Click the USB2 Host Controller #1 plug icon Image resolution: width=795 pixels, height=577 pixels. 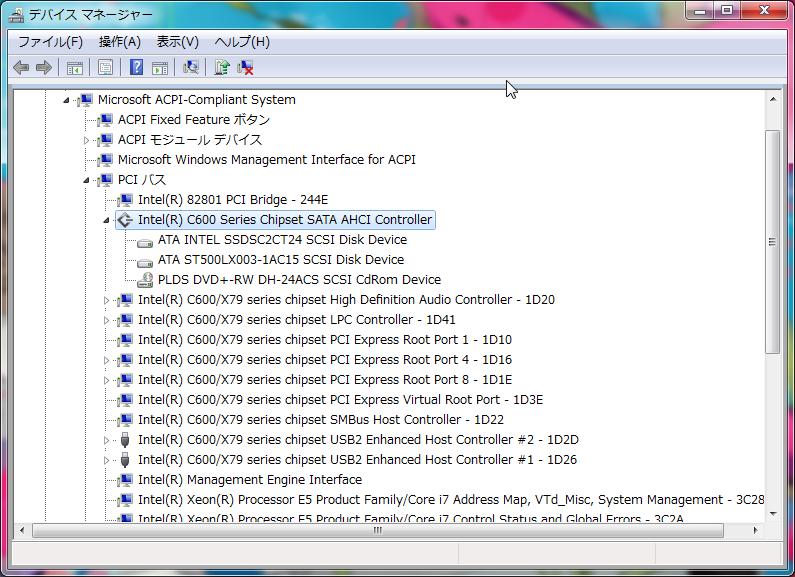point(125,460)
